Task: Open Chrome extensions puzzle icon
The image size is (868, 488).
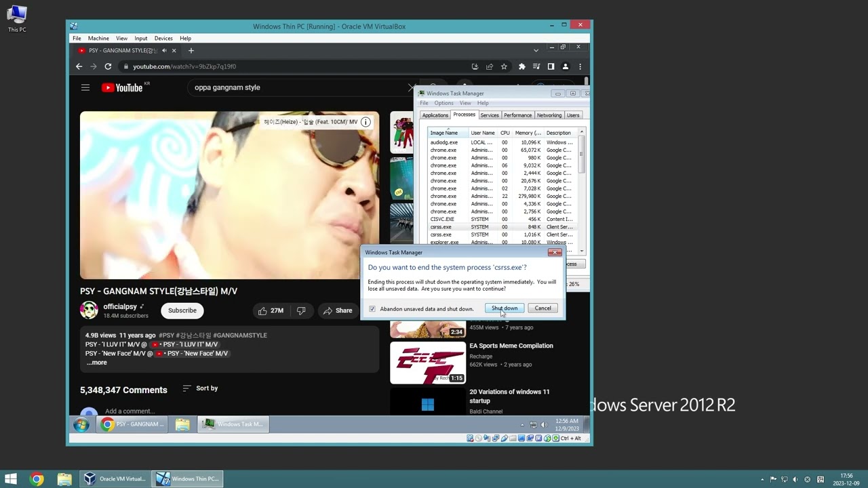Action: click(x=521, y=66)
